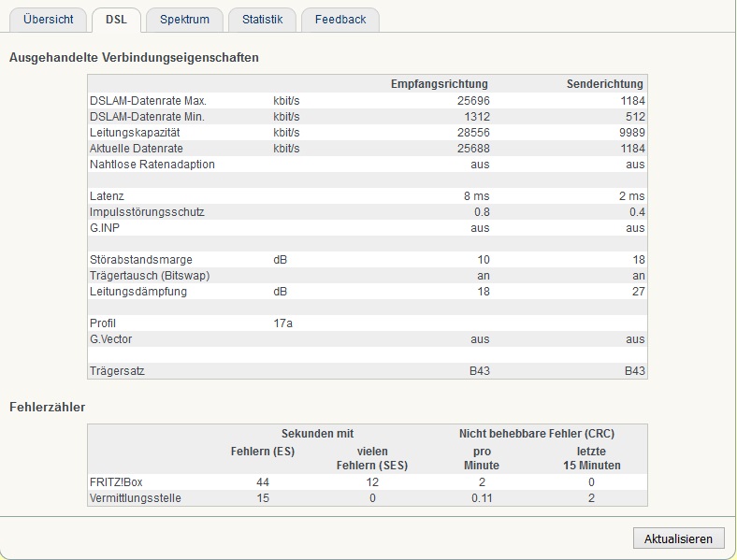
Task: Select the 28556 line capacity value
Action: point(473,133)
